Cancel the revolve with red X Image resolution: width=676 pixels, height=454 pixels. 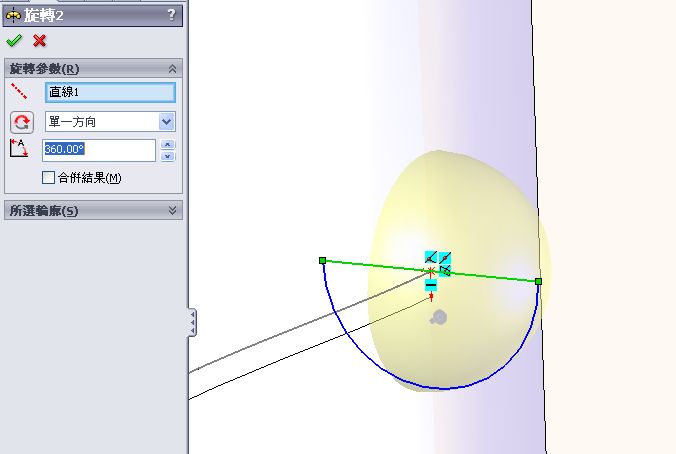[x=39, y=41]
